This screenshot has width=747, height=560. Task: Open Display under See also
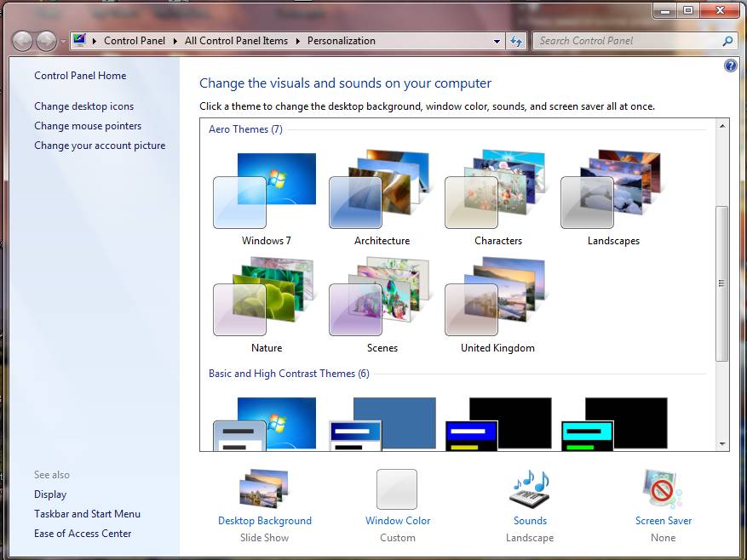pyautogui.click(x=50, y=494)
